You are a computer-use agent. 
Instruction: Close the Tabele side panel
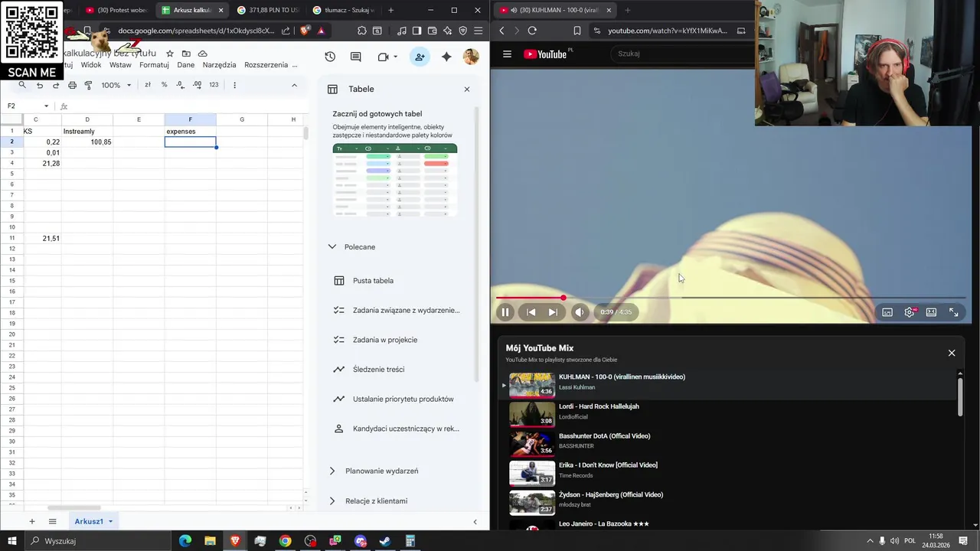pyautogui.click(x=467, y=90)
